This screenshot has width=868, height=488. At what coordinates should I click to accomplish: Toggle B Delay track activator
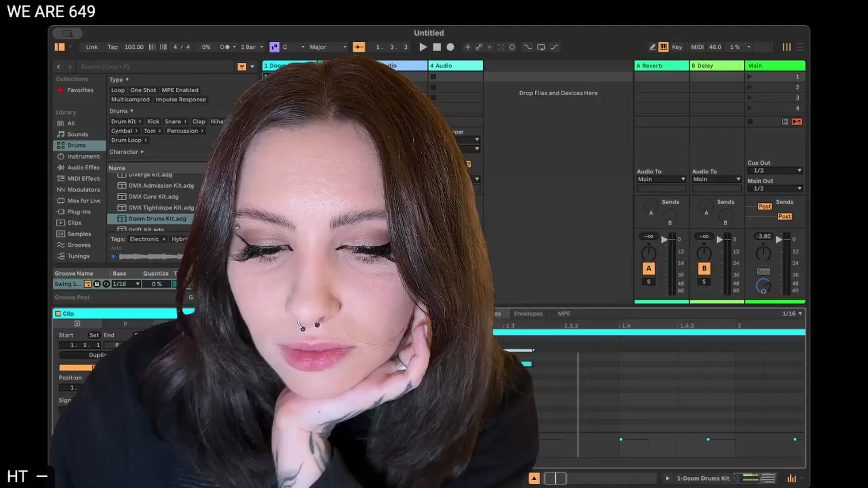pyautogui.click(x=704, y=268)
